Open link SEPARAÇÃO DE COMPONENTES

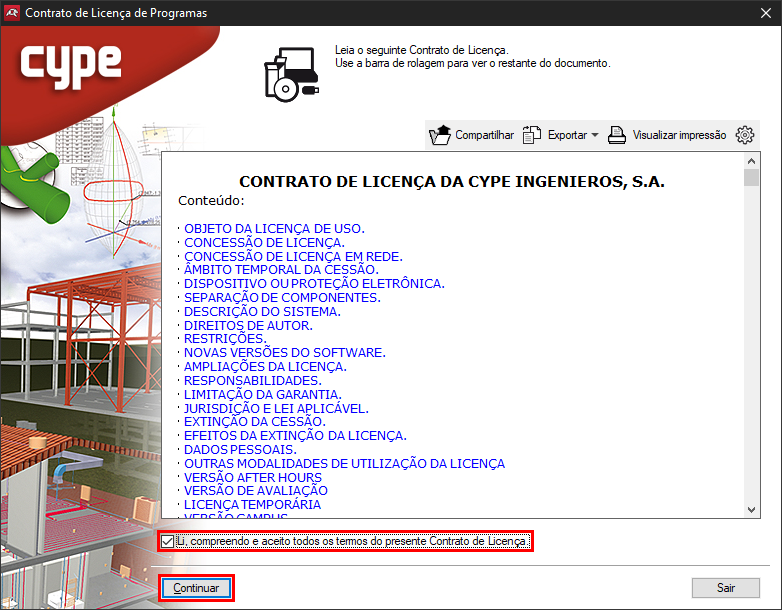point(282,298)
